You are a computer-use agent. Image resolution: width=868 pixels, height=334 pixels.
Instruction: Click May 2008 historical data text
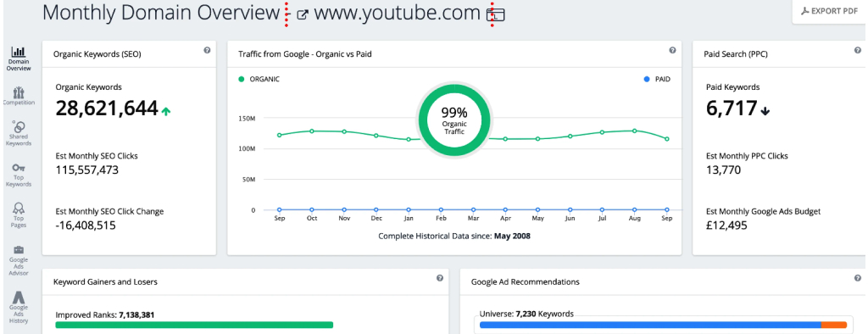(513, 236)
